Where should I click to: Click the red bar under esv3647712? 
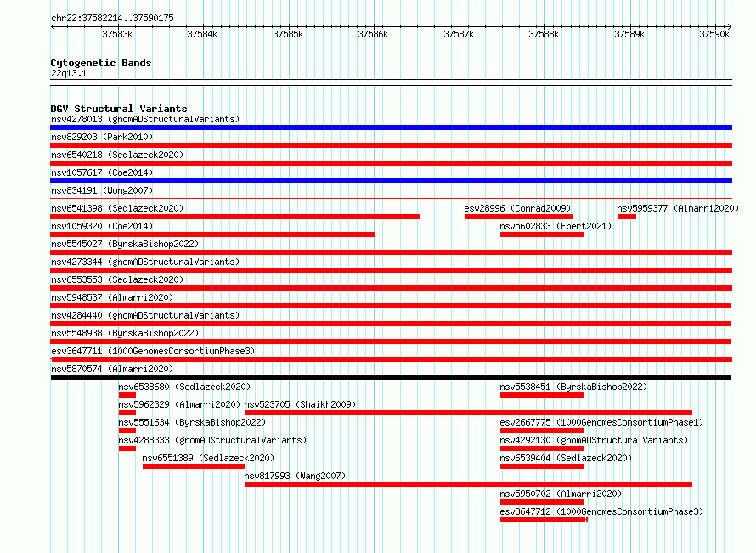(x=544, y=520)
